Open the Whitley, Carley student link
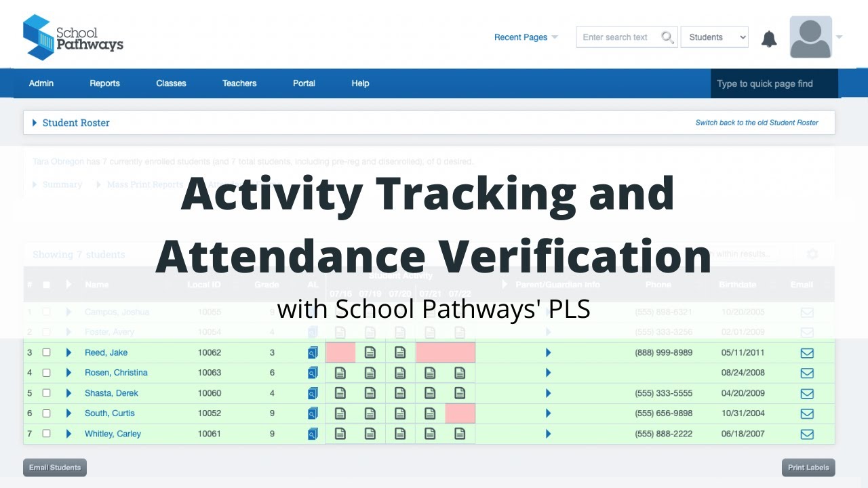Image resolution: width=868 pixels, height=488 pixels. click(113, 434)
